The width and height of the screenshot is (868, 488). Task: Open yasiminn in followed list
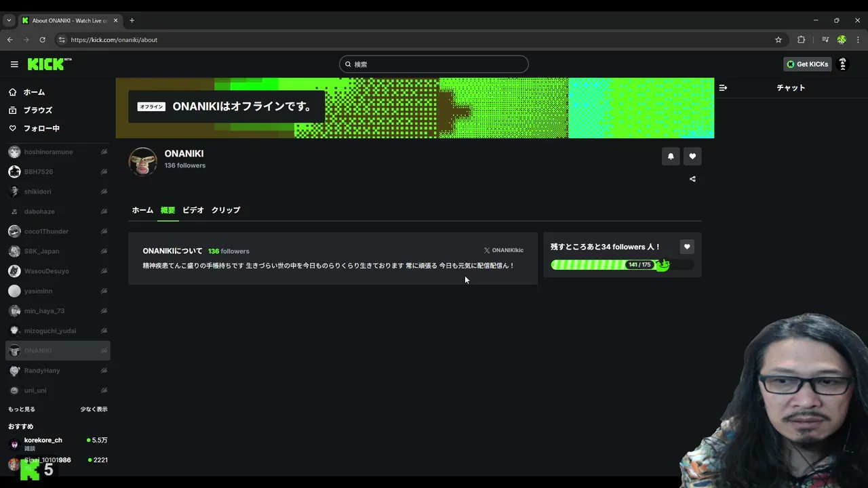click(58, 291)
